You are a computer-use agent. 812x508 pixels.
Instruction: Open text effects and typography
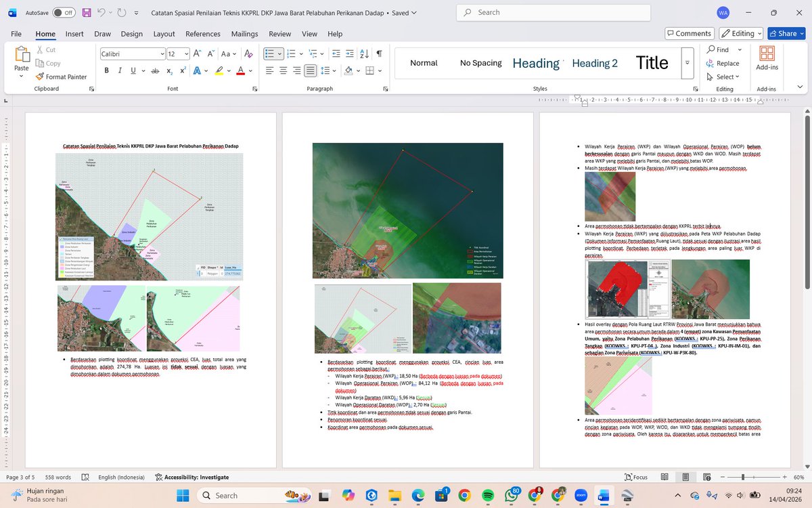click(x=198, y=70)
